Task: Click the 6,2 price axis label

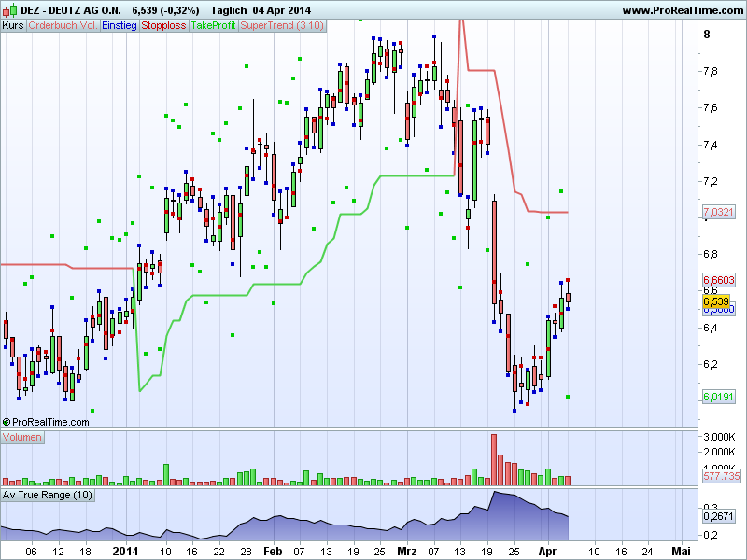Action: pyautogui.click(x=711, y=364)
